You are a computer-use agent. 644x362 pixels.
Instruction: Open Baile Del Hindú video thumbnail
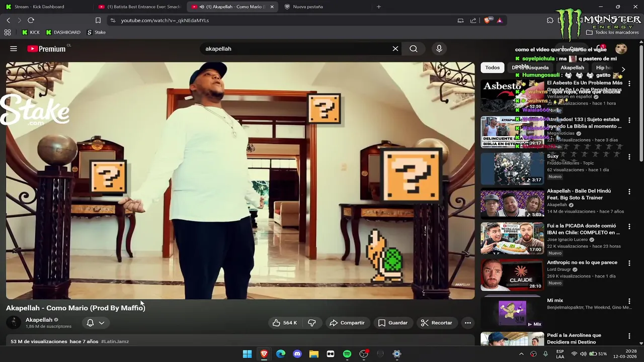[512, 203]
